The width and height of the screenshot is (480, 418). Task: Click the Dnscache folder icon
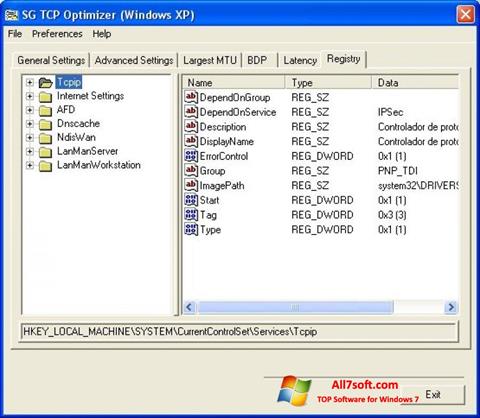45,124
